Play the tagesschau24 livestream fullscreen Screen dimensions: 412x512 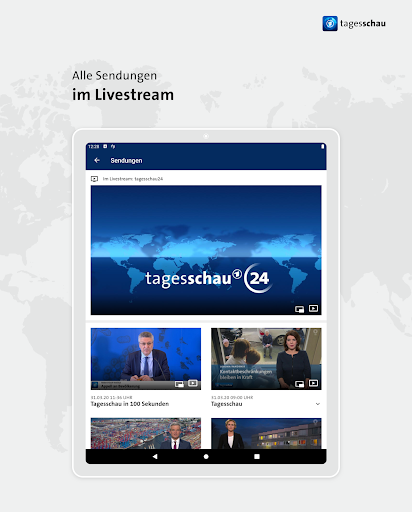pos(313,309)
